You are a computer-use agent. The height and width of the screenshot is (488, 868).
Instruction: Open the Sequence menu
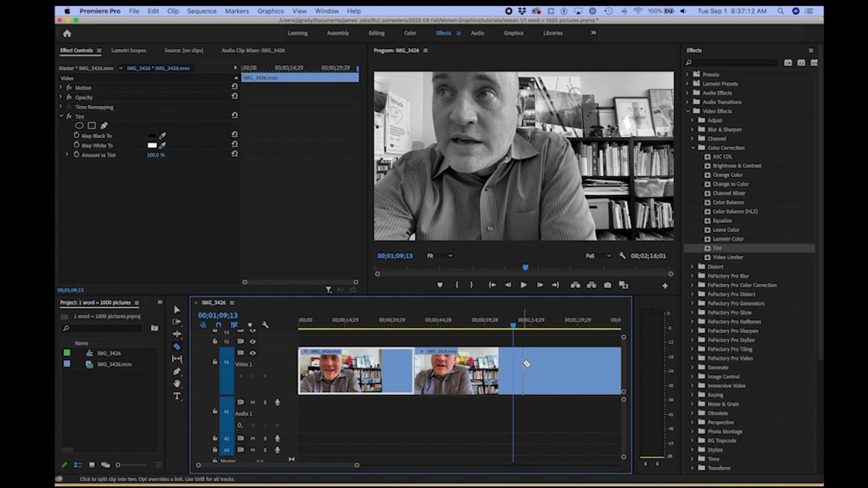click(x=201, y=11)
